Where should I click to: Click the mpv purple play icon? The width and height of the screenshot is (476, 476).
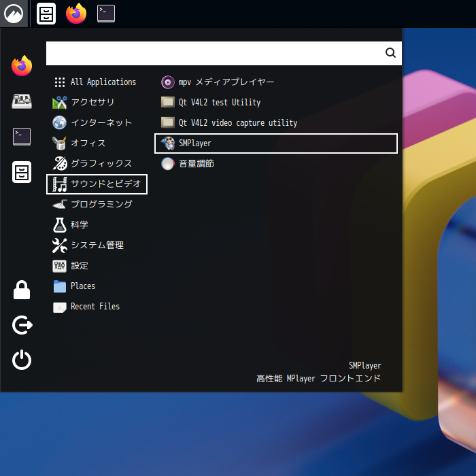(x=167, y=82)
